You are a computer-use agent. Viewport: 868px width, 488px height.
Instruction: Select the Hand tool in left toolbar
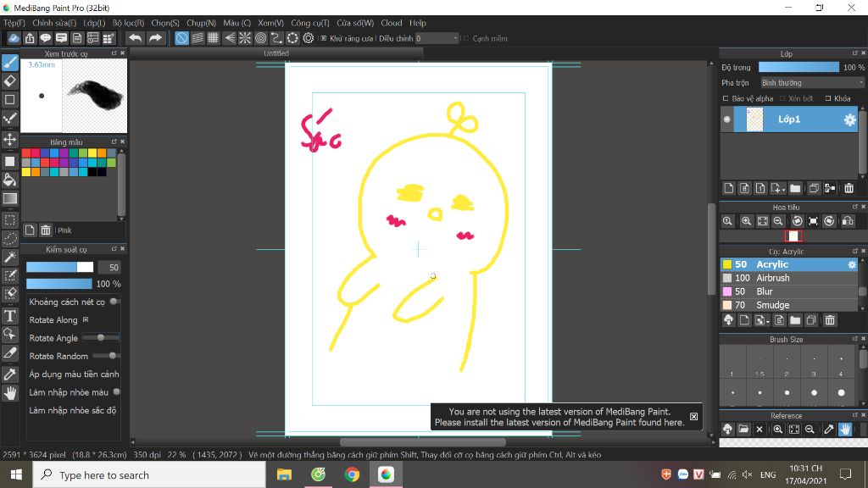click(10, 393)
